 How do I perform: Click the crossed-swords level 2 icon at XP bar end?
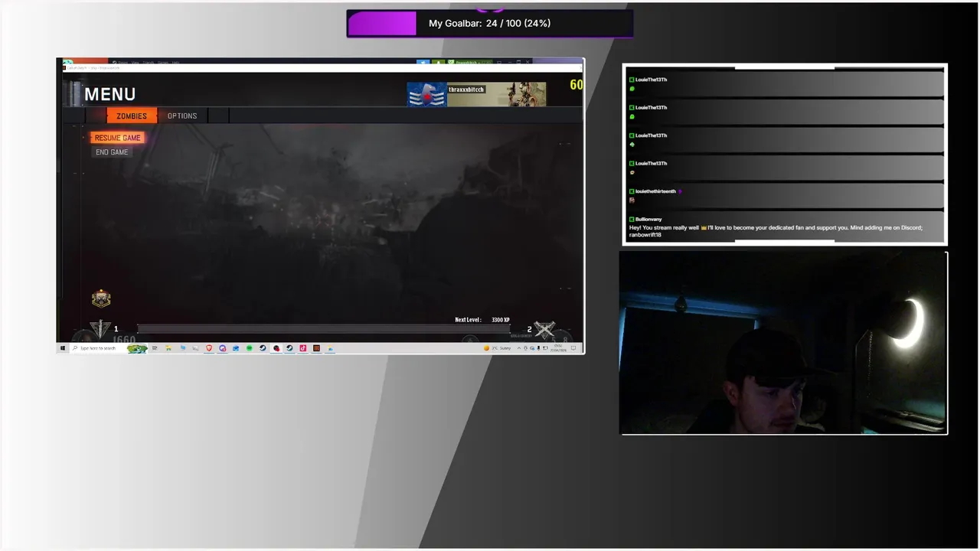pos(544,330)
